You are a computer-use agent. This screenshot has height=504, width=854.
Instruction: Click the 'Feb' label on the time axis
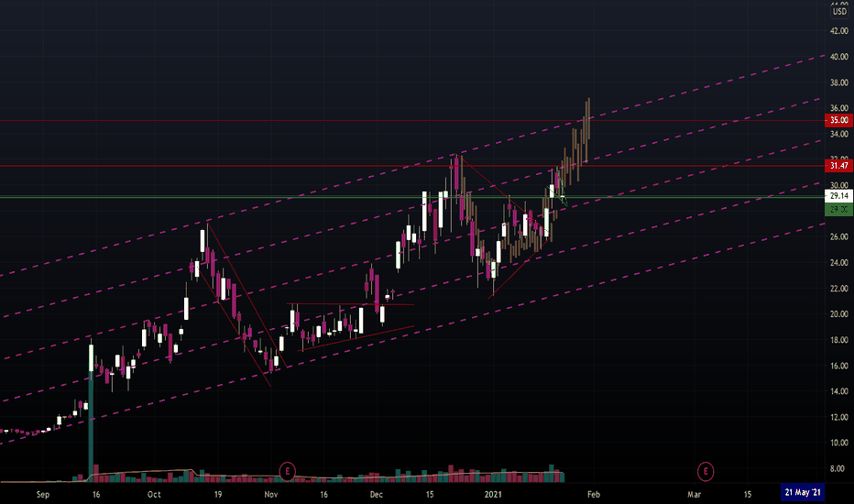point(594,495)
